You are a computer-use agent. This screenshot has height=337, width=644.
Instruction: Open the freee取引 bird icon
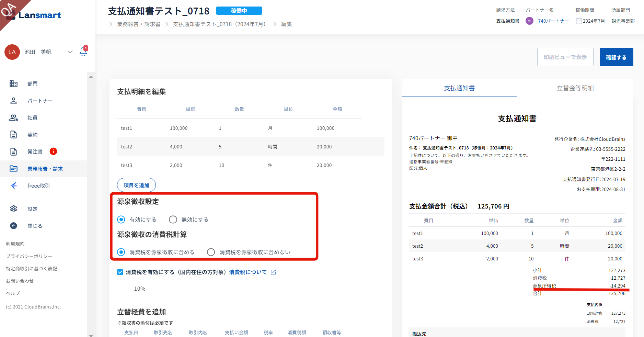(x=13, y=186)
